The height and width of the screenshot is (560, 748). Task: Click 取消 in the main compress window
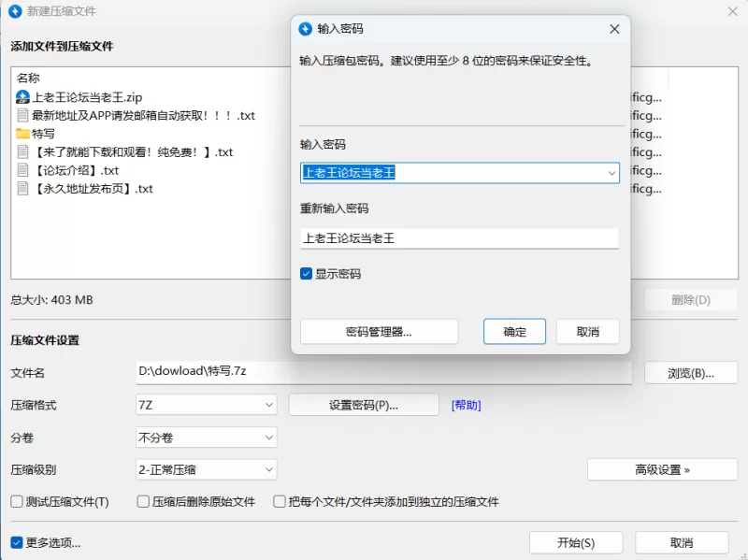click(682, 543)
